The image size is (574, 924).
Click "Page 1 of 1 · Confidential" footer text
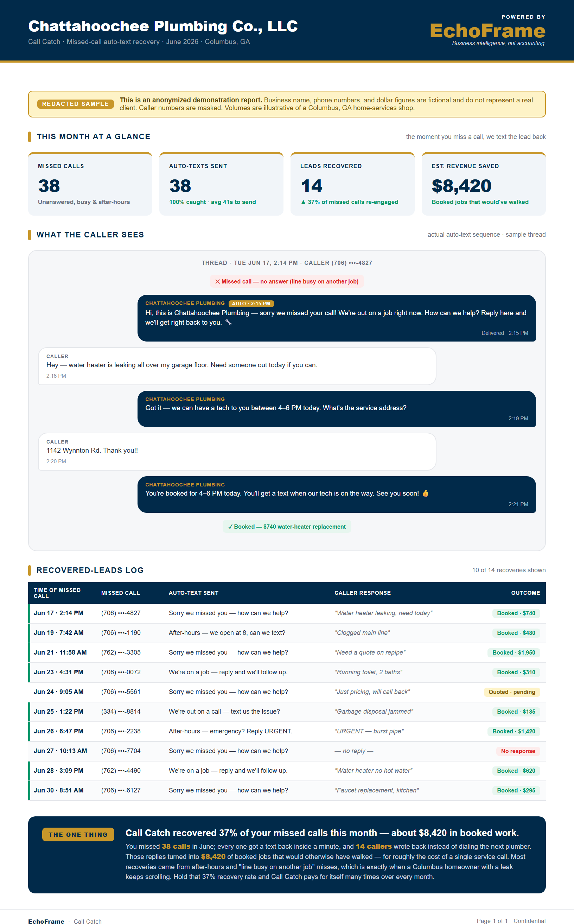(511, 921)
